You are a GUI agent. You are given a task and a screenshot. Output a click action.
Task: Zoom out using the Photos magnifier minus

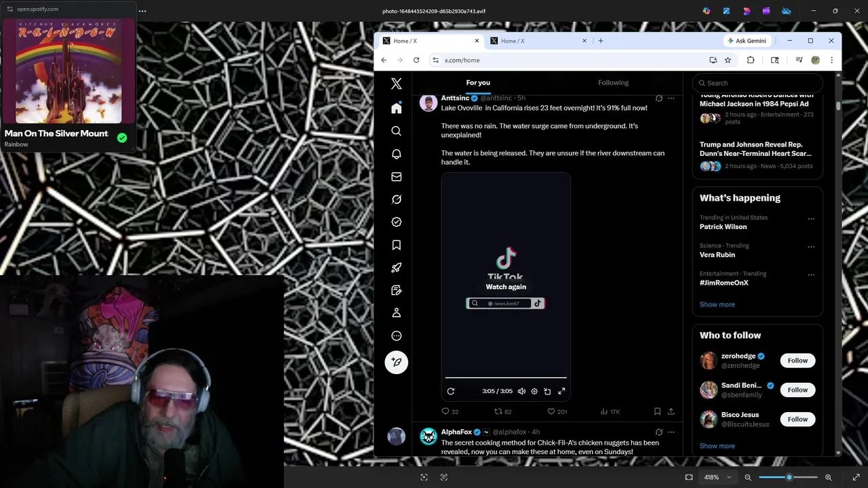[x=748, y=477]
